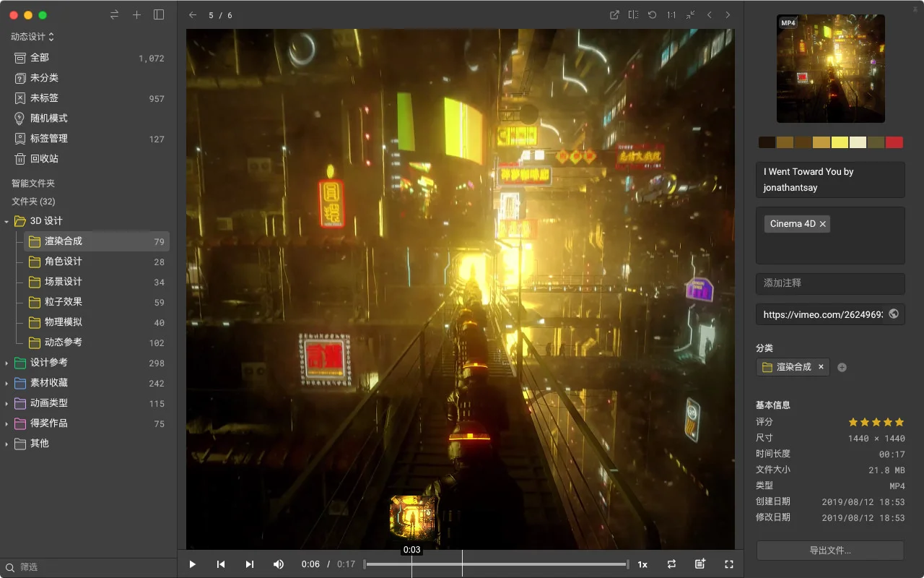The height and width of the screenshot is (578, 924).
Task: Toggle 1:1 actual size view
Action: 671,15
